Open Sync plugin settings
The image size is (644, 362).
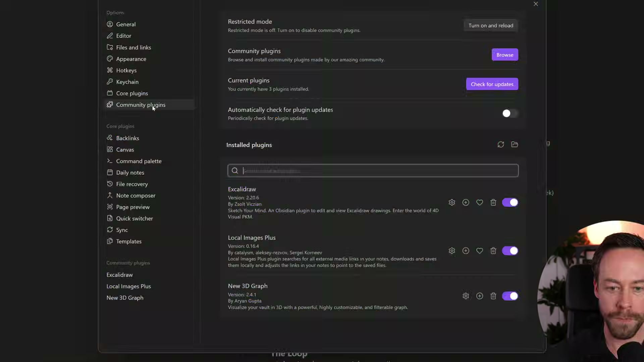point(149,230)
